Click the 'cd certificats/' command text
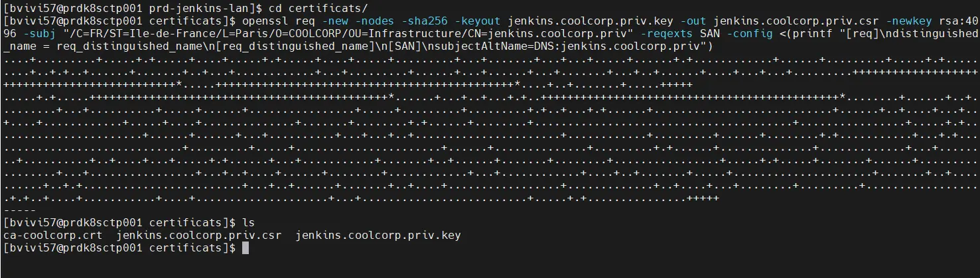The image size is (980, 278). coord(318,8)
